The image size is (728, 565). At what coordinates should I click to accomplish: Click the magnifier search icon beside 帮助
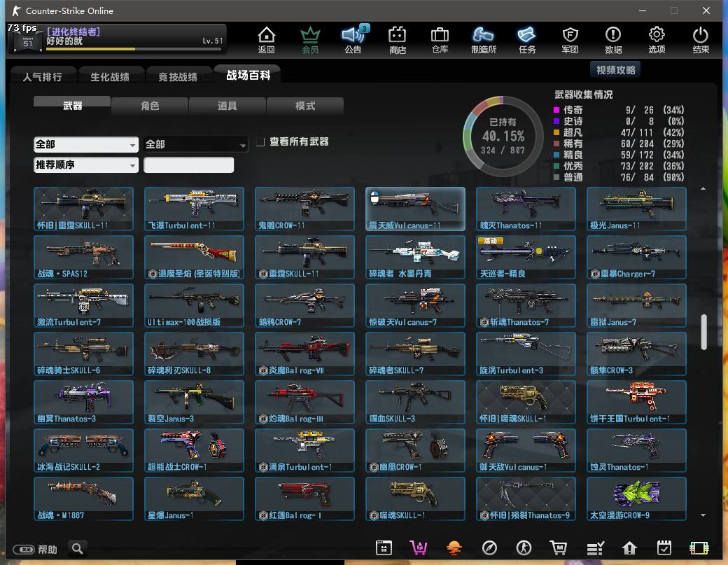click(77, 549)
